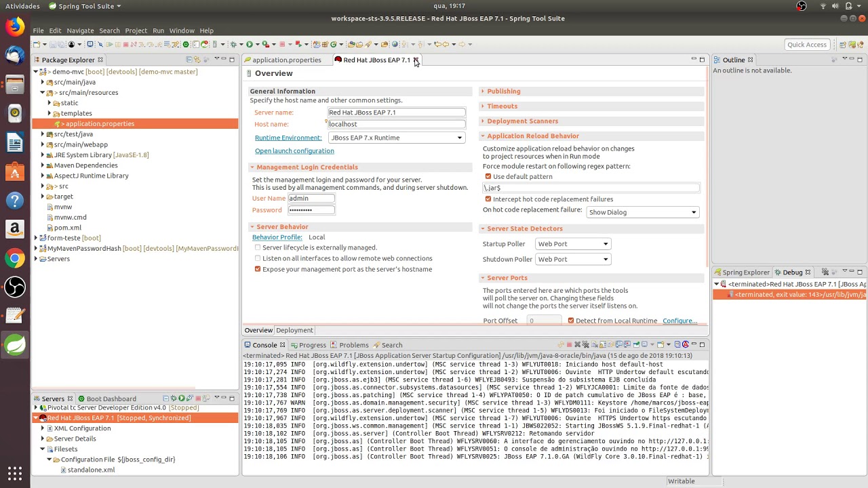Uncheck Expose your management port checkbox
This screenshot has height=488, width=868.
(x=258, y=269)
